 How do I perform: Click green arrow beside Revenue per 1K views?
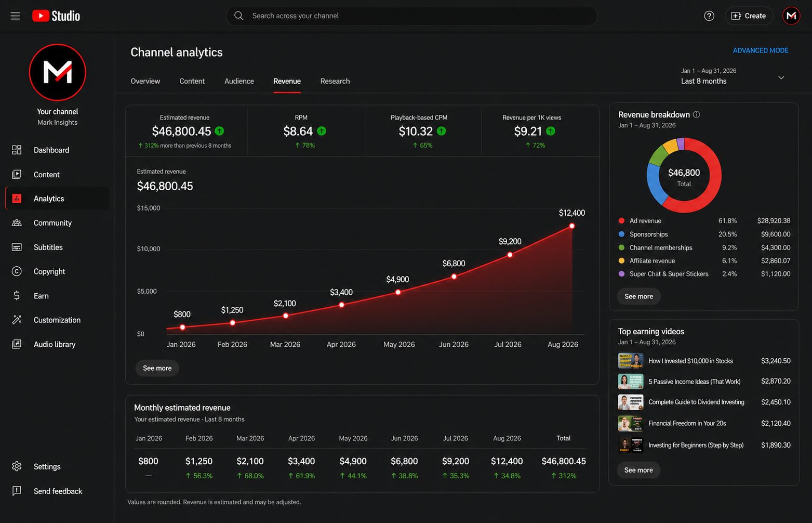point(551,131)
